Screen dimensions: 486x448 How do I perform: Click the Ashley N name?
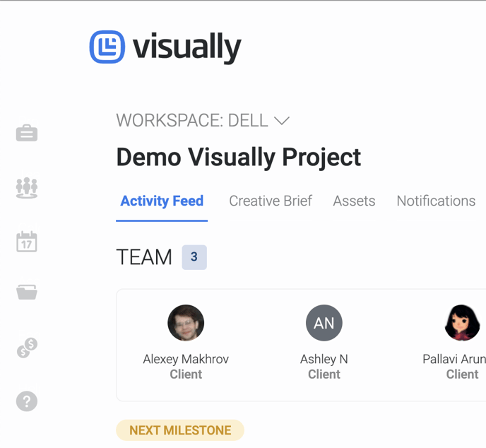pyautogui.click(x=324, y=360)
